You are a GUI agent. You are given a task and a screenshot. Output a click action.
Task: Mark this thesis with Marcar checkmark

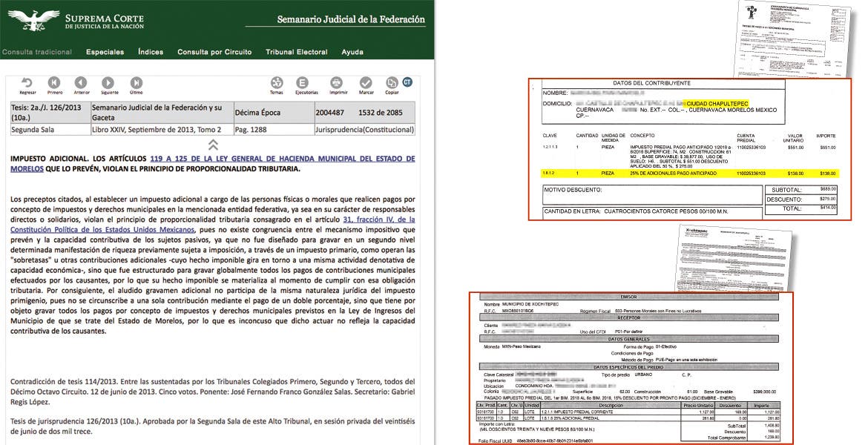pos(366,82)
